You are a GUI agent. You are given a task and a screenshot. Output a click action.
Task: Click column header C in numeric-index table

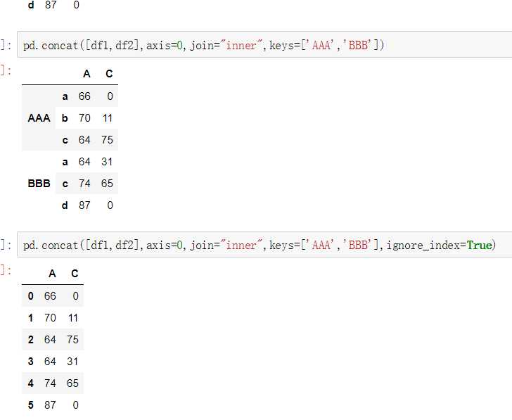75,274
